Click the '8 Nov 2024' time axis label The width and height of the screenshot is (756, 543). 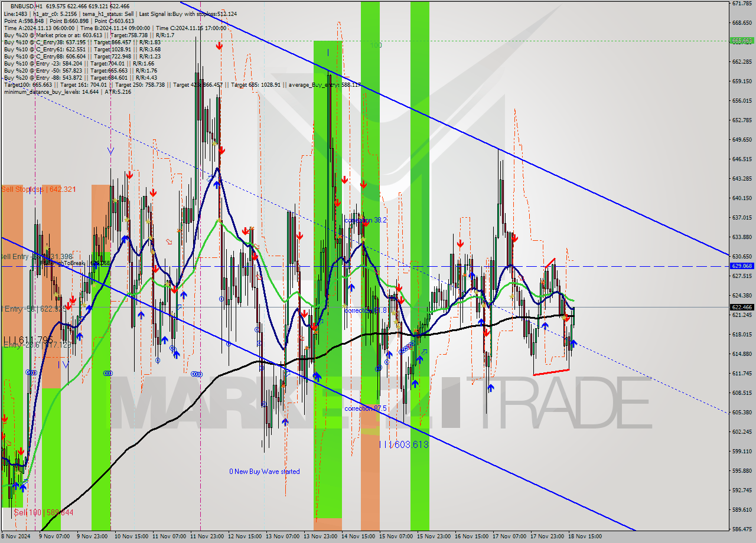(16, 537)
